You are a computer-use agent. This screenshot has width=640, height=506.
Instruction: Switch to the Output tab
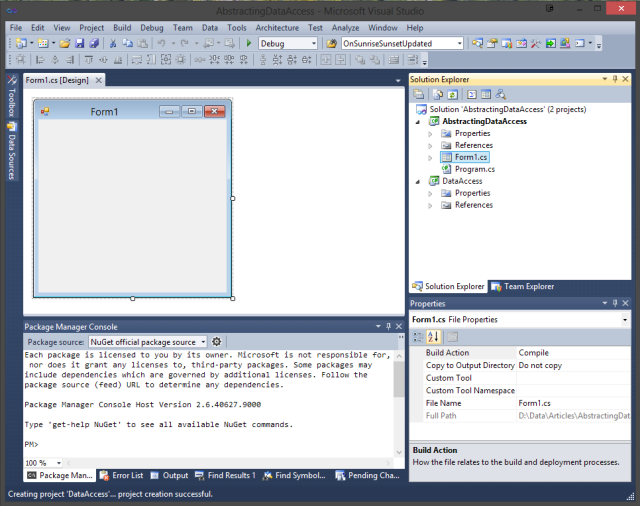169,475
